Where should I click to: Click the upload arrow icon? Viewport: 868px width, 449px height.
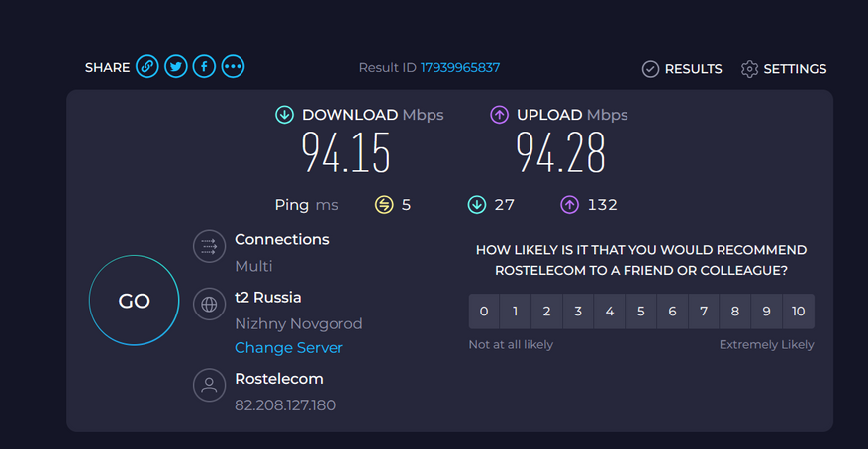point(500,115)
